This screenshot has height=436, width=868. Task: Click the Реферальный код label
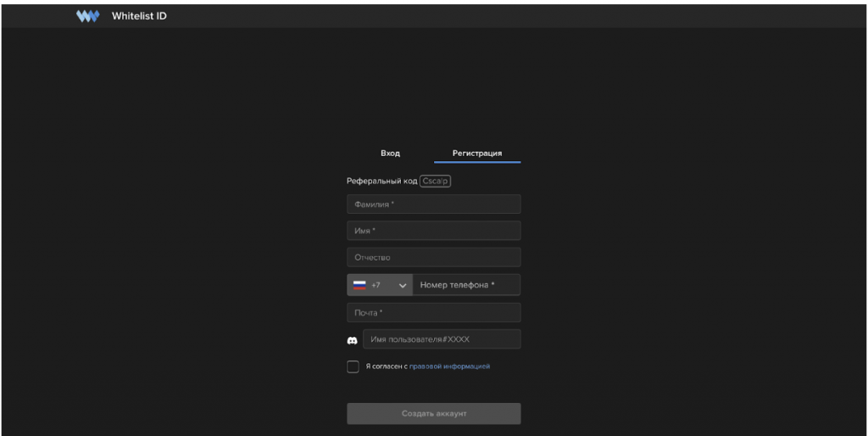pos(382,181)
